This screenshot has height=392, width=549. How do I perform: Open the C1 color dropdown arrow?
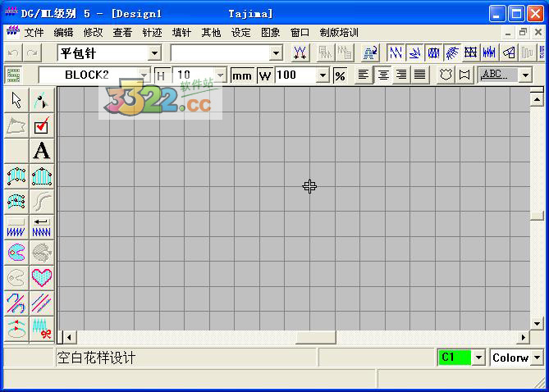click(478, 358)
